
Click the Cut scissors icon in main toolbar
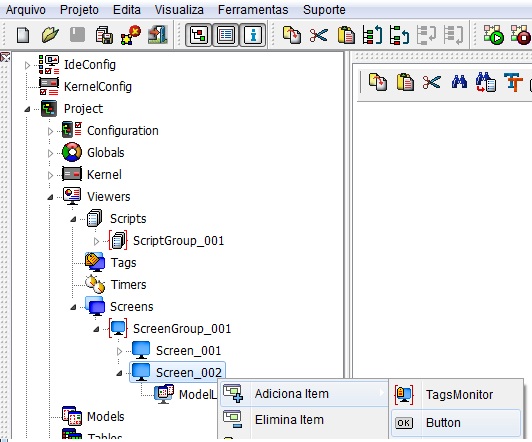tap(319, 35)
